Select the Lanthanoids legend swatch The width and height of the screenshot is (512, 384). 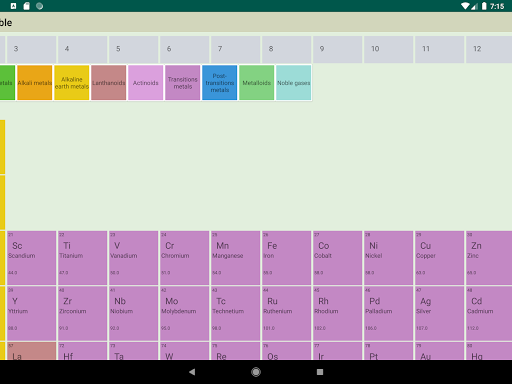tap(109, 83)
